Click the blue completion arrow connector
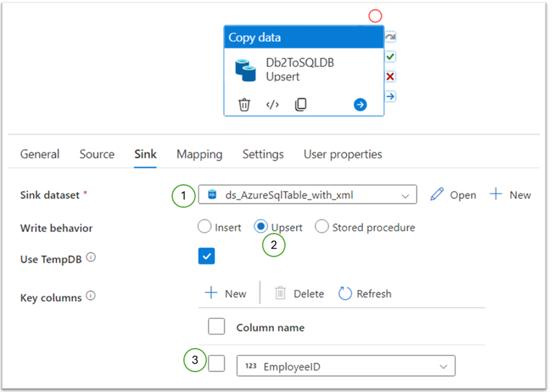The image size is (553, 392). [x=390, y=96]
